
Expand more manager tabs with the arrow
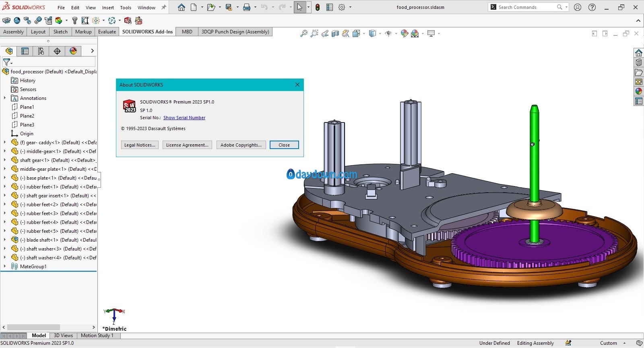pos(92,51)
